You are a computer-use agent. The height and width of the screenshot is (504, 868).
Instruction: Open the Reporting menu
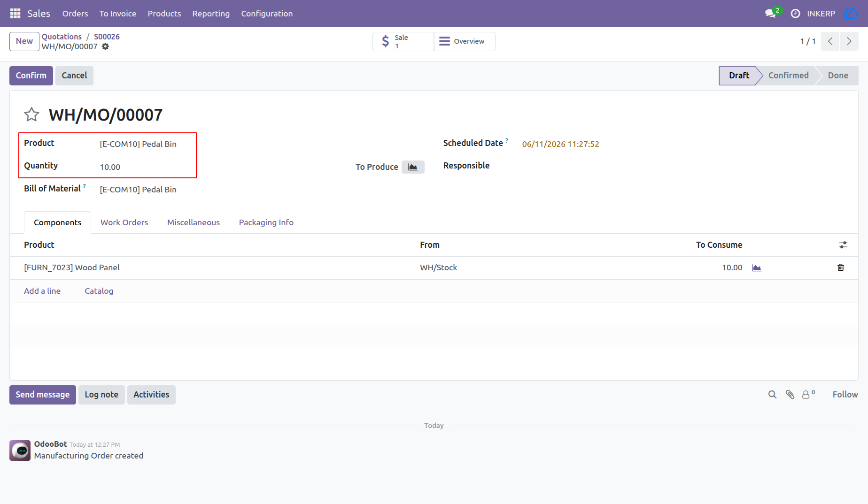coord(211,14)
